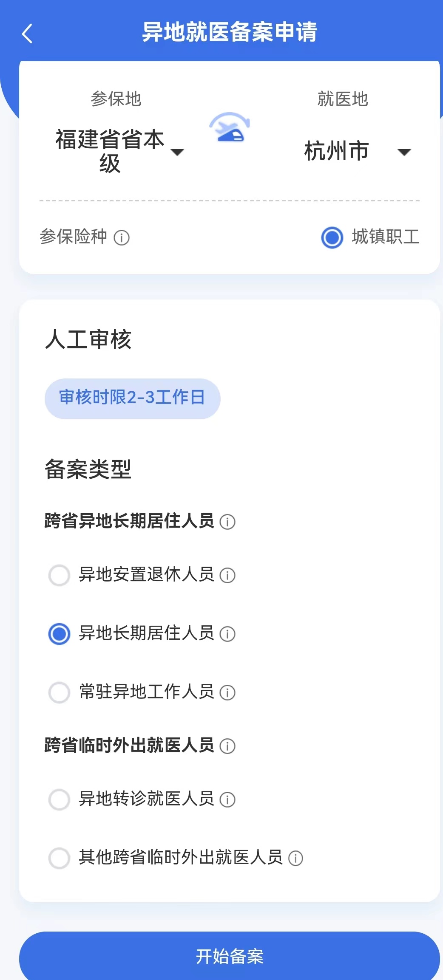
Task: Tap info icon next to 异地安置退休人员
Action: [227, 575]
